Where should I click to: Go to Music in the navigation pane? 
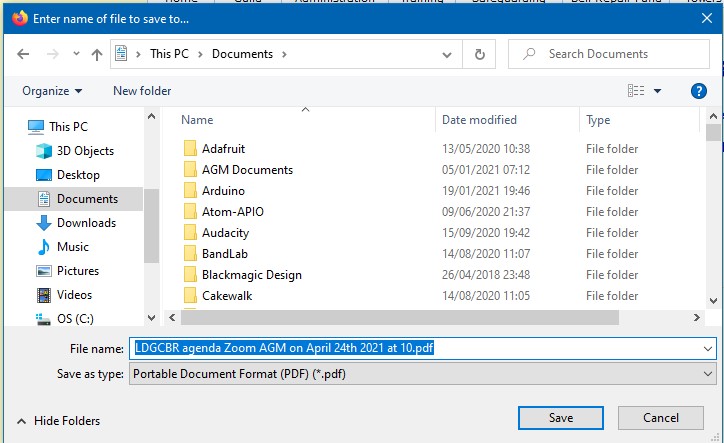[73, 247]
